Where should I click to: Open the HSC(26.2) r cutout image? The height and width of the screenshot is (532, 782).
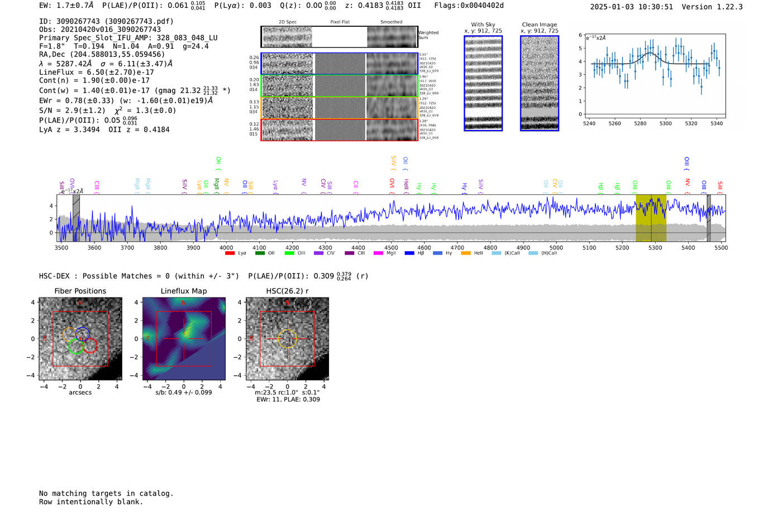pos(287,339)
